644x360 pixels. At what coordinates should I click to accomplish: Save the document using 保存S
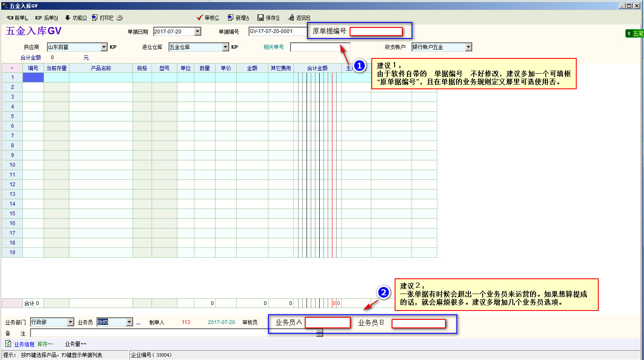[268, 18]
